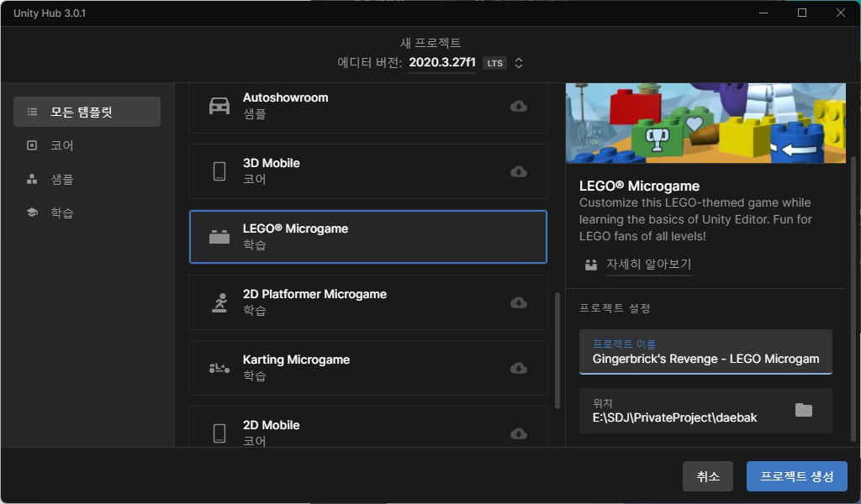The height and width of the screenshot is (504, 861).
Task: Click the square icon beside 코어 category
Action: [x=33, y=145]
